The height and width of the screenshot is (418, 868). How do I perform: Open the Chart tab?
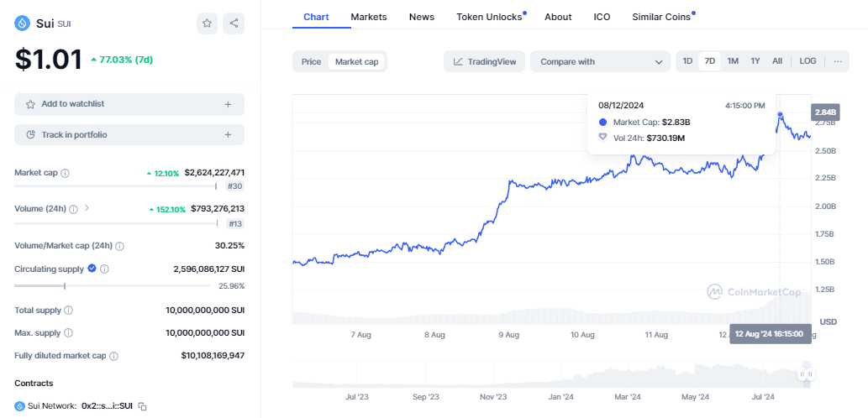click(316, 17)
